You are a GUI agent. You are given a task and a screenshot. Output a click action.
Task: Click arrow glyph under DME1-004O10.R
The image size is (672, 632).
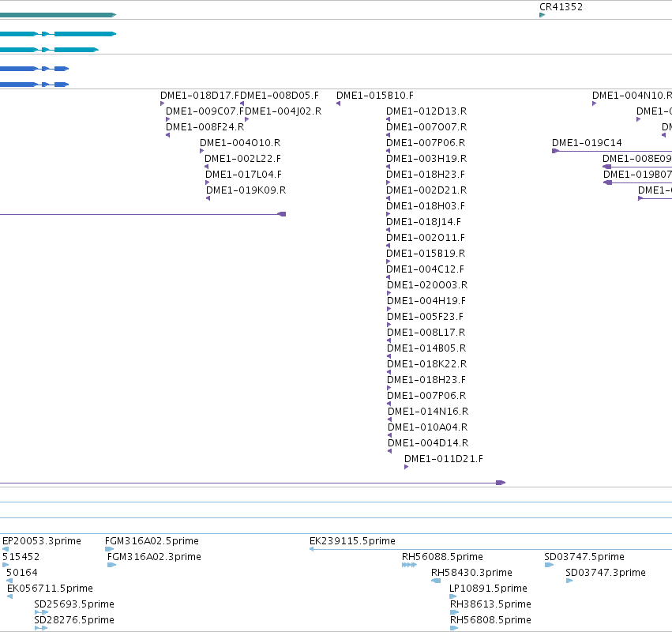[x=201, y=151]
